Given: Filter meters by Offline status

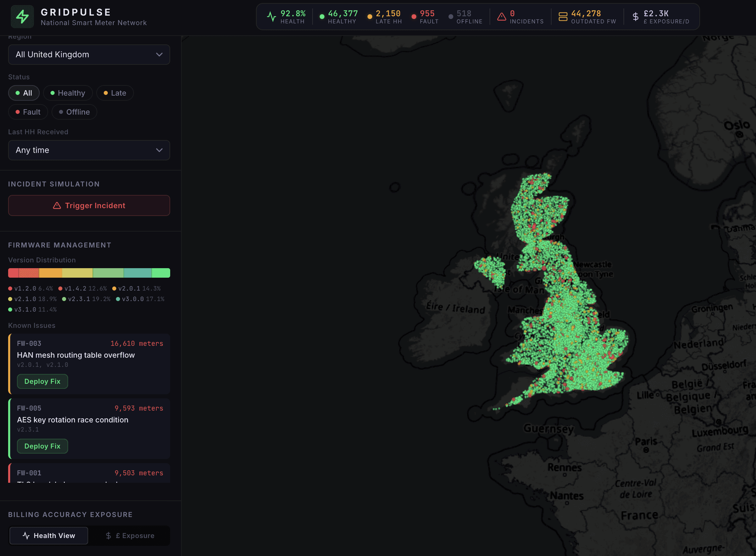Looking at the screenshot, I should (x=74, y=112).
